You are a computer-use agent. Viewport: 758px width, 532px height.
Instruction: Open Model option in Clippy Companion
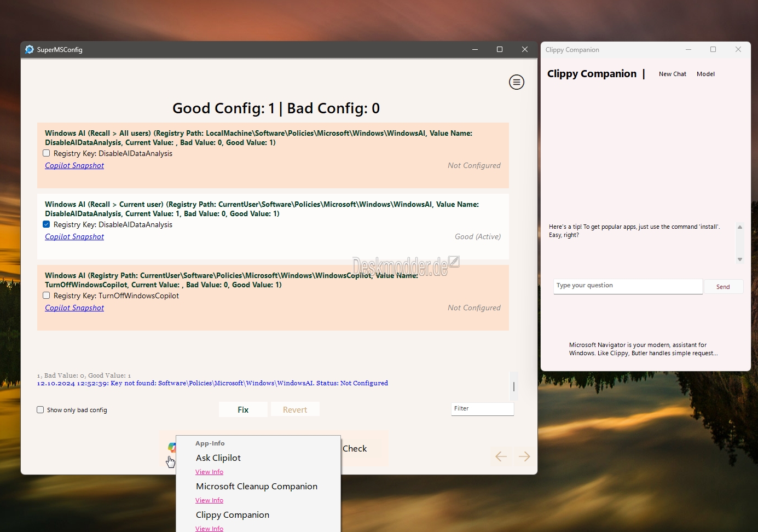tap(705, 74)
